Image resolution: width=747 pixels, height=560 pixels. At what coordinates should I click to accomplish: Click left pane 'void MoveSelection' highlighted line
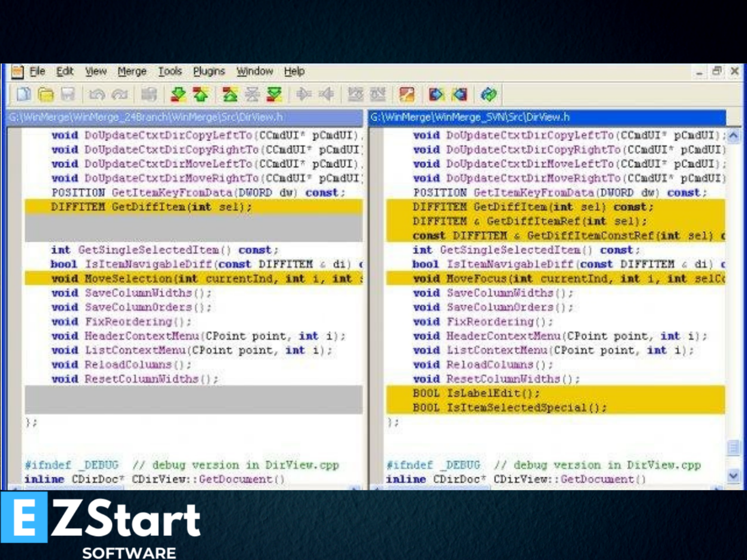[x=194, y=279]
